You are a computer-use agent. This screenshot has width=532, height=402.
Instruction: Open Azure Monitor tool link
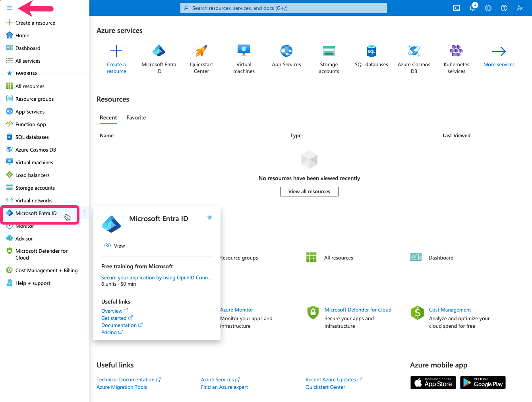237,310
